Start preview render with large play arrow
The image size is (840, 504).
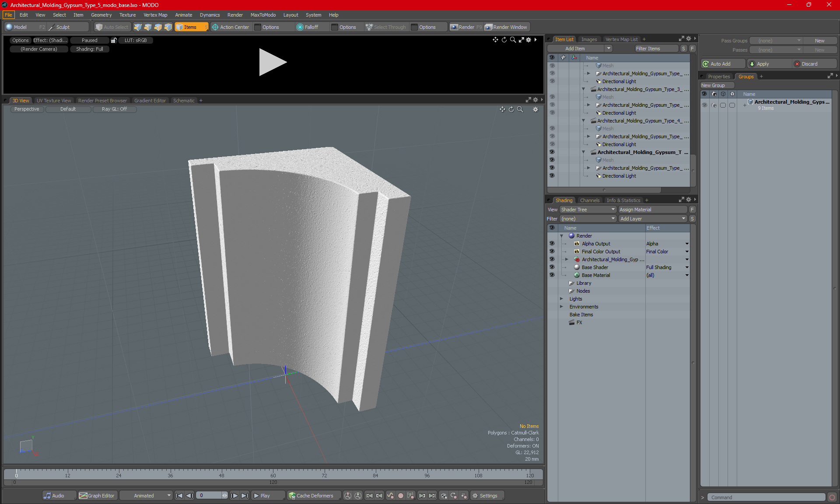point(273,62)
